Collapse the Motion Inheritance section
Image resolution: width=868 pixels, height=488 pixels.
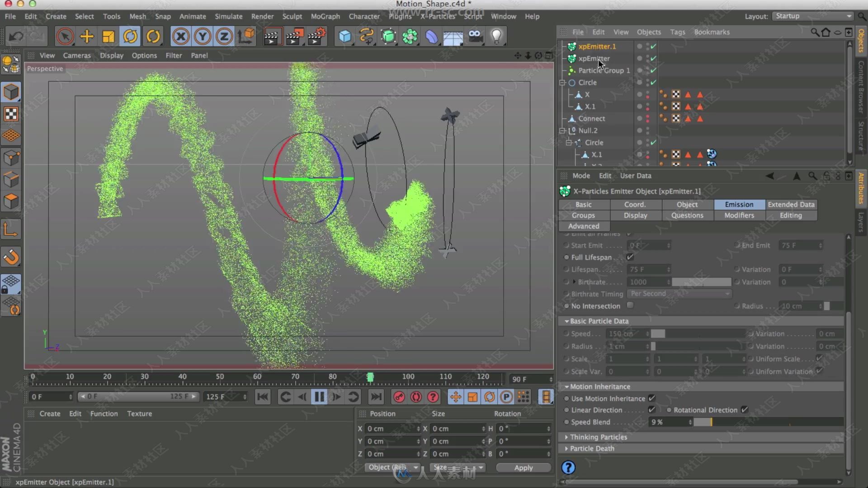[566, 386]
